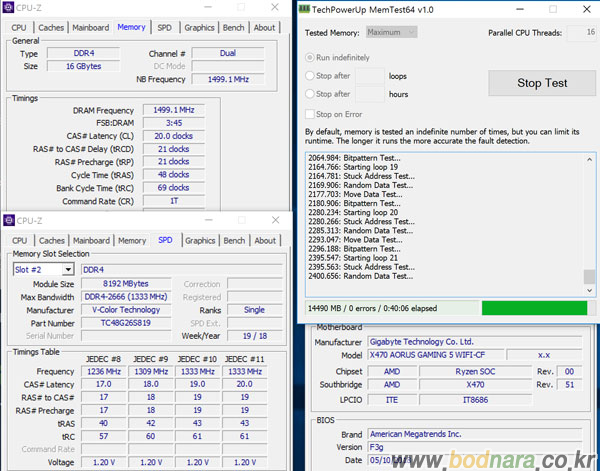Click Command Rate value 1T
600x471 pixels.
[174, 201]
